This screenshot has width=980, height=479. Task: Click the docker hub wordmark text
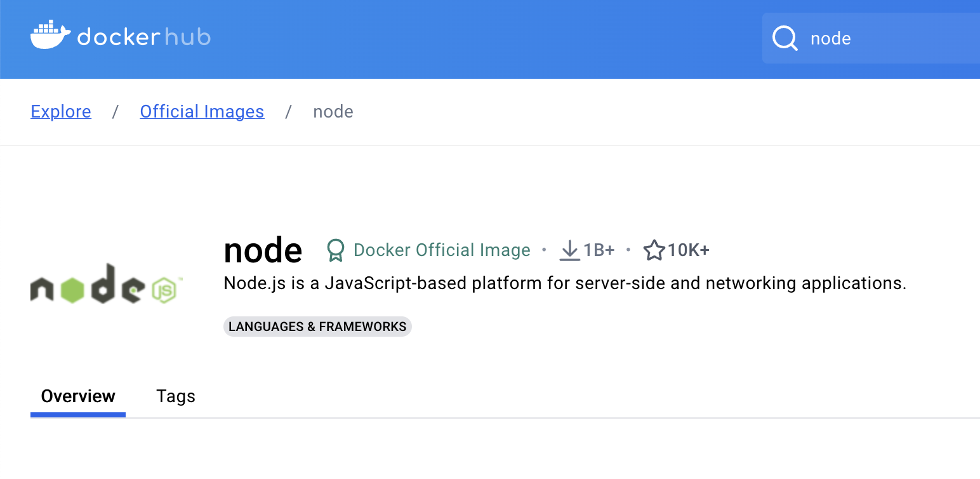click(144, 37)
